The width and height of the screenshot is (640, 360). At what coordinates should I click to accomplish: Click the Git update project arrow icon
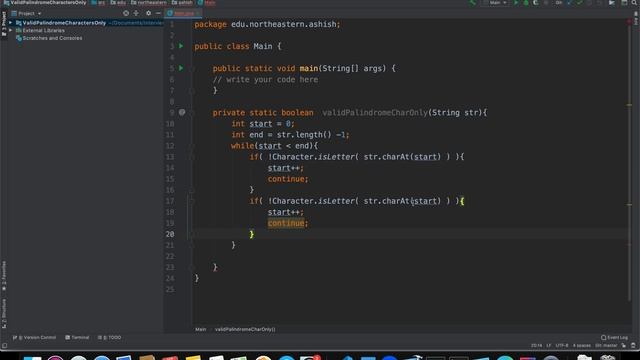point(570,3)
